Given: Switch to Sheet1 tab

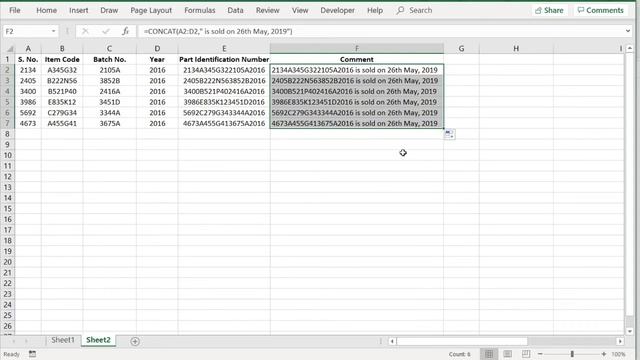Looking at the screenshot, I should 63,340.
